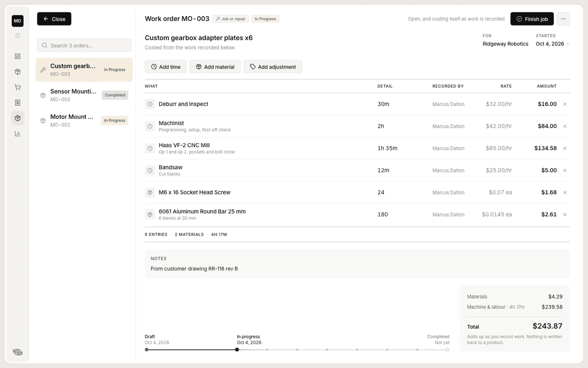Screen dimensions: 588x368
Task: Click the magnifier icon in order search
Action: [45, 46]
